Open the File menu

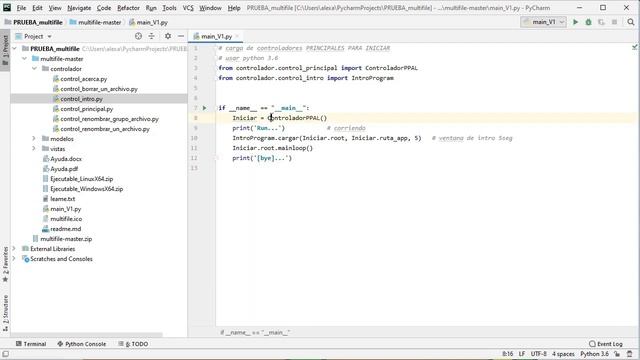pos(21,8)
